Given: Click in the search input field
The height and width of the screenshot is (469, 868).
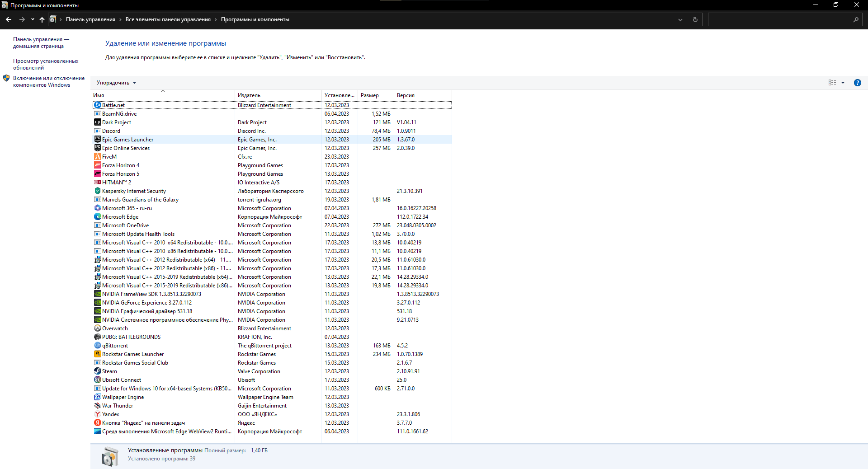Looking at the screenshot, I should (x=780, y=19).
